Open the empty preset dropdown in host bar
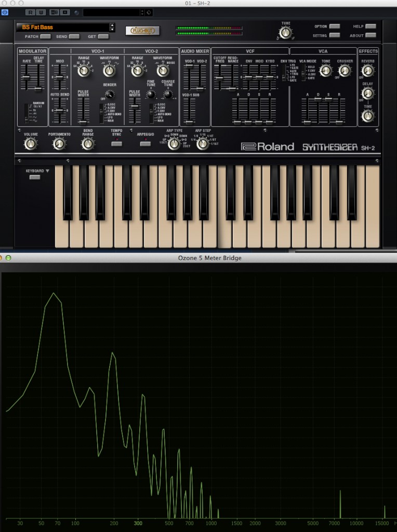Viewport: 397px width, 532px height. (x=113, y=12)
